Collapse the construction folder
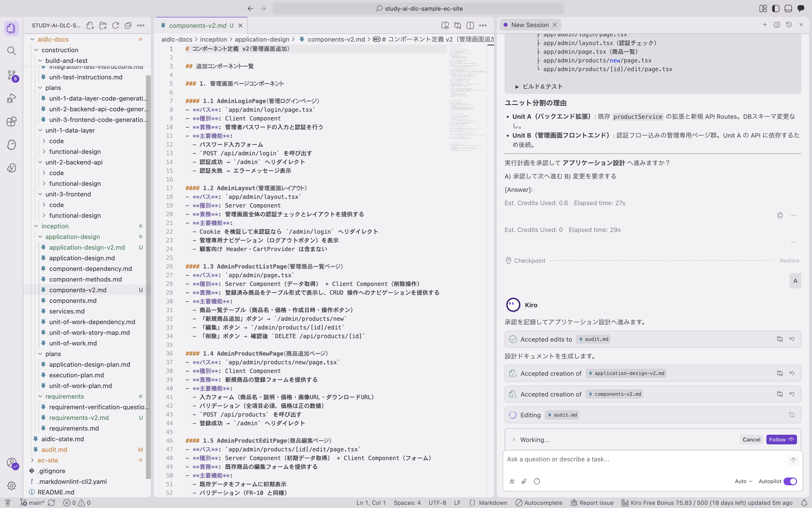The image size is (812, 508). pyautogui.click(x=36, y=50)
